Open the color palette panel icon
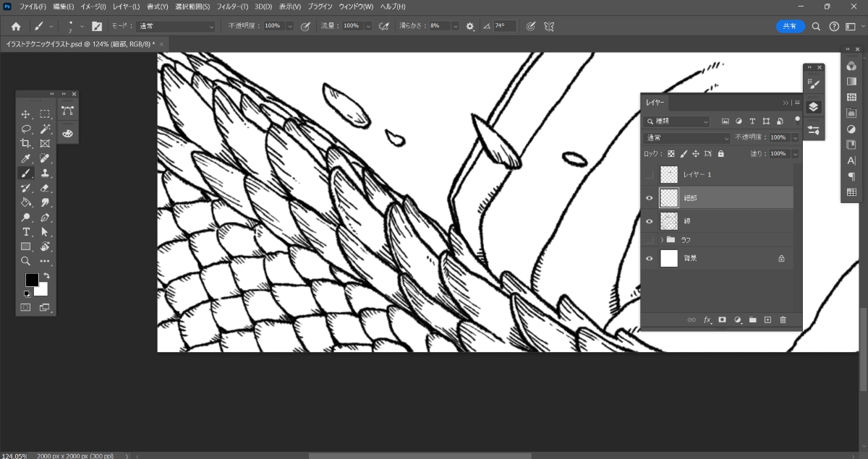Screen dimensions: 868x459 (x=68, y=133)
